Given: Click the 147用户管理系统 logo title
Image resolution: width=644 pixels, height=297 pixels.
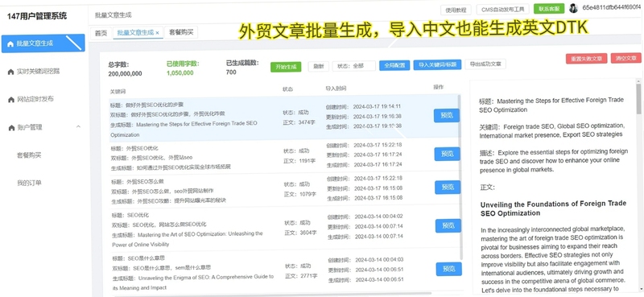Looking at the screenshot, I should click(37, 16).
